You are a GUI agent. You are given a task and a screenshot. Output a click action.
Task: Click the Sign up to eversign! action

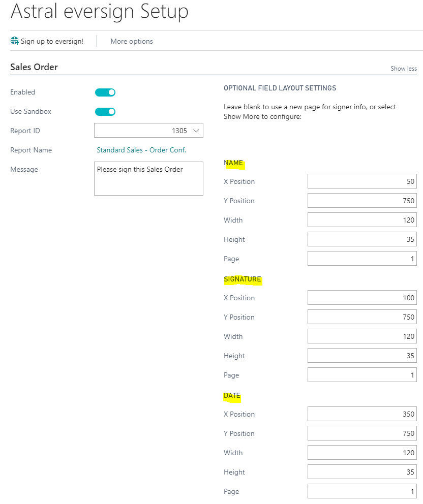point(52,41)
